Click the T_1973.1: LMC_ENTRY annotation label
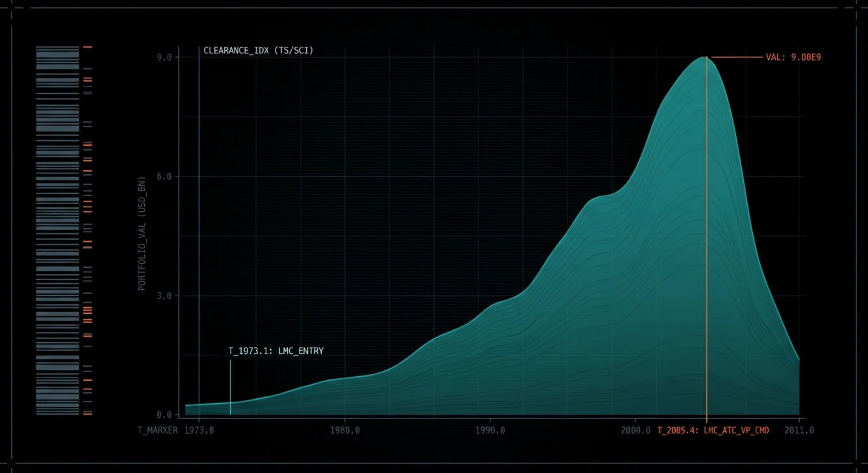The image size is (868, 473). (275, 351)
